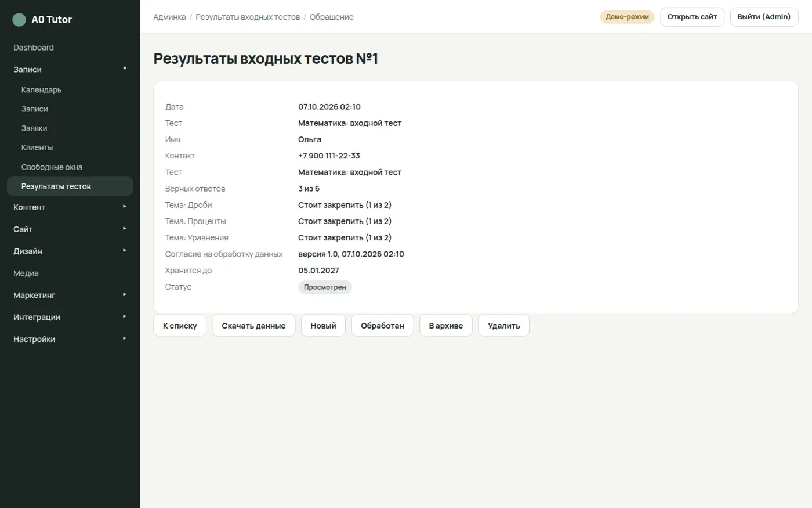
Task: Select Результаты тестов in the sidebar
Action: click(70, 186)
